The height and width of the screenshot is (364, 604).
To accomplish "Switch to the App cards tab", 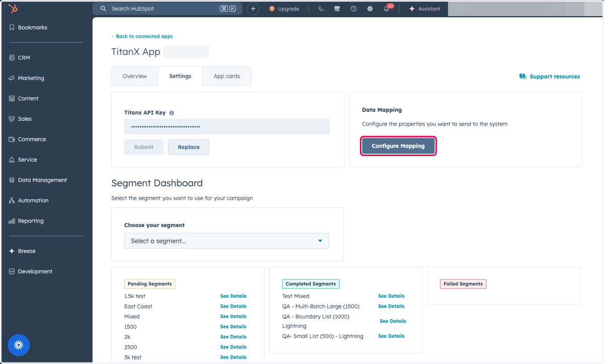I will coord(226,76).
